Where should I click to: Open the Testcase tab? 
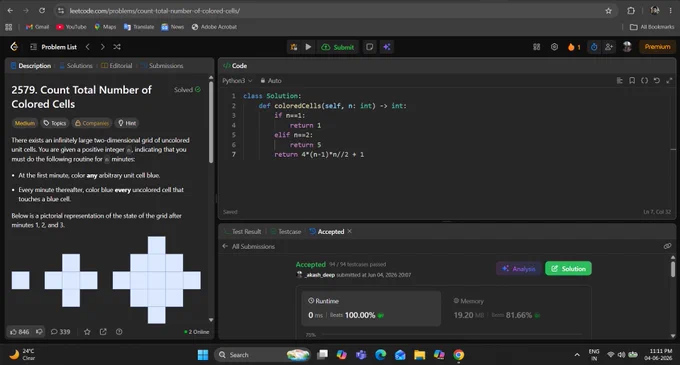(285, 231)
